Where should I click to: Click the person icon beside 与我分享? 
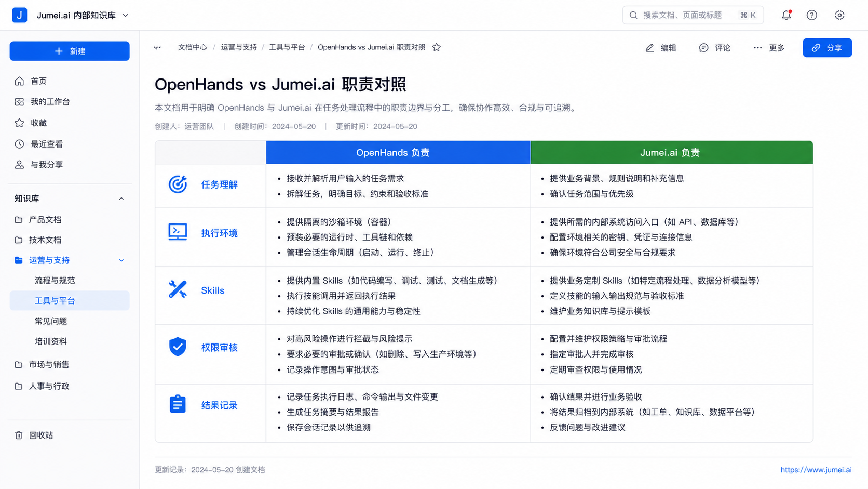coord(19,165)
